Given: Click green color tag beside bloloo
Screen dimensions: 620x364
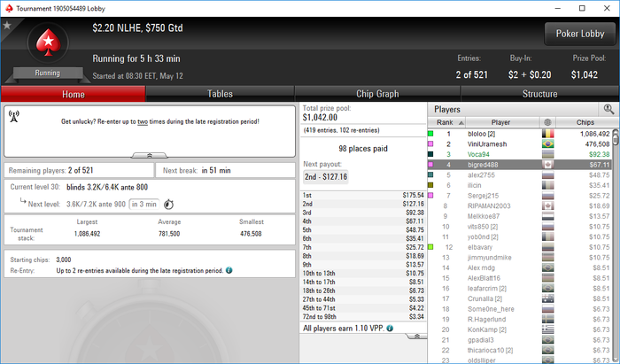Looking at the screenshot, I should [430, 134].
